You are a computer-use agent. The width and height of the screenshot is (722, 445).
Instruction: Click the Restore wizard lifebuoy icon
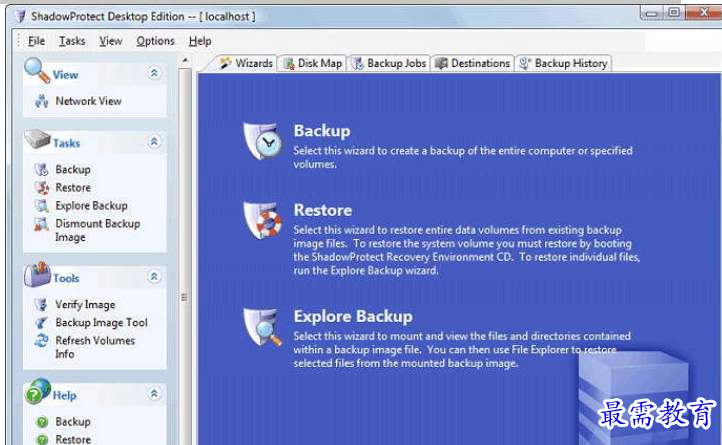(x=262, y=220)
